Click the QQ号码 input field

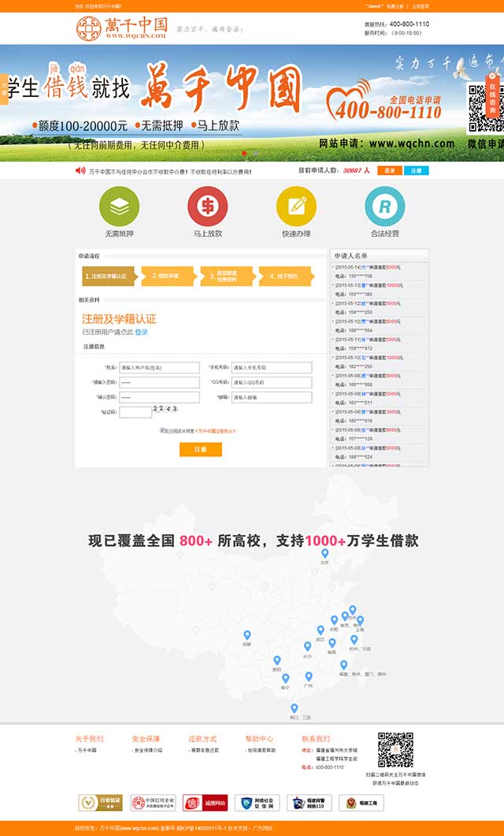(272, 382)
